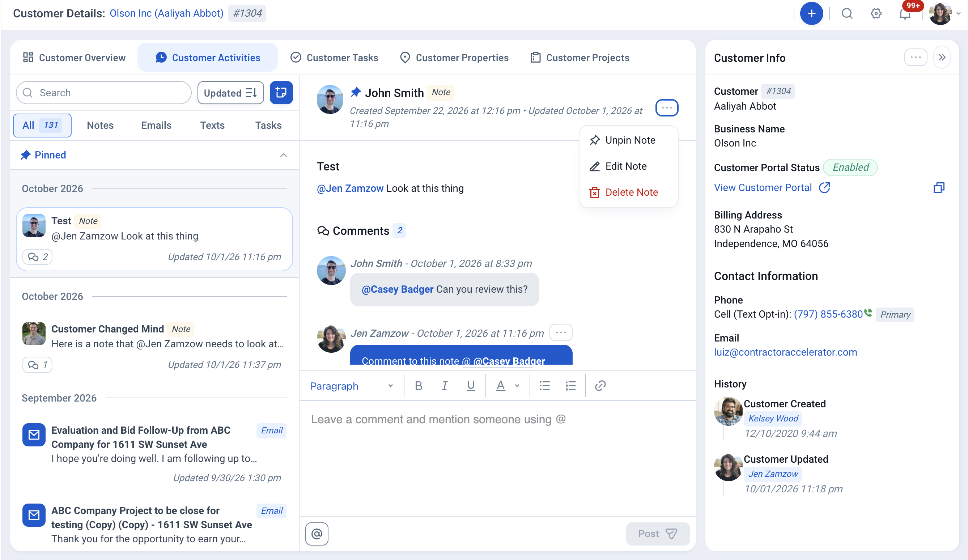Image resolution: width=968 pixels, height=560 pixels.
Task: Toggle bold formatting in comment editor
Action: click(419, 386)
